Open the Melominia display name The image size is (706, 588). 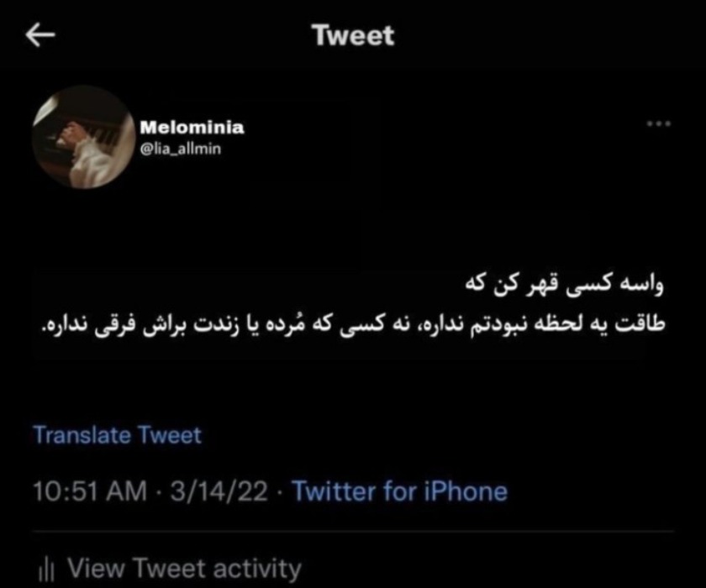click(192, 128)
